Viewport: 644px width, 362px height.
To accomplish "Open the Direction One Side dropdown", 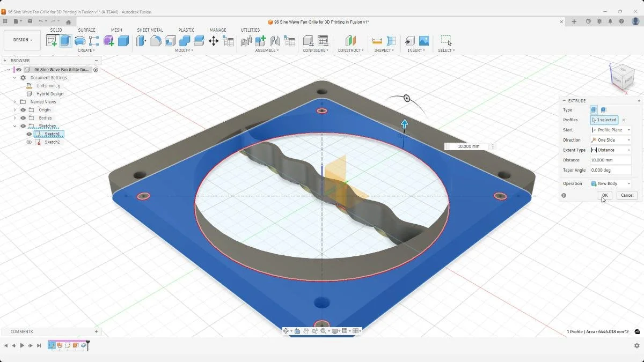I will [x=611, y=140].
